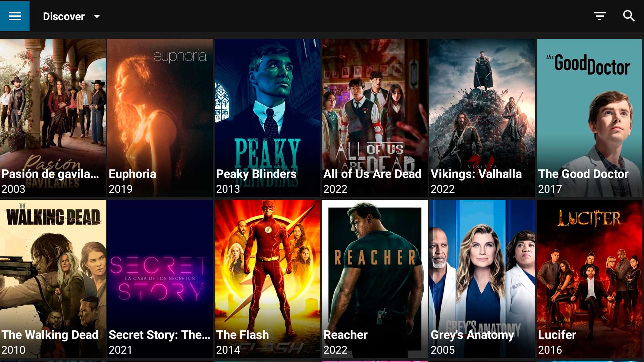Image resolution: width=644 pixels, height=362 pixels.
Task: Open the hamburger navigation menu
Action: pos(15,16)
